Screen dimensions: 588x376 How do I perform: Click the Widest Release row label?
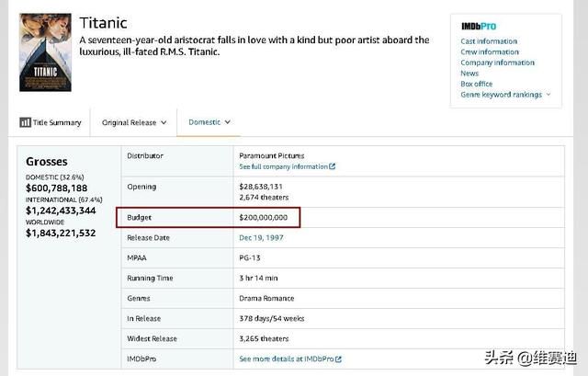152,339
